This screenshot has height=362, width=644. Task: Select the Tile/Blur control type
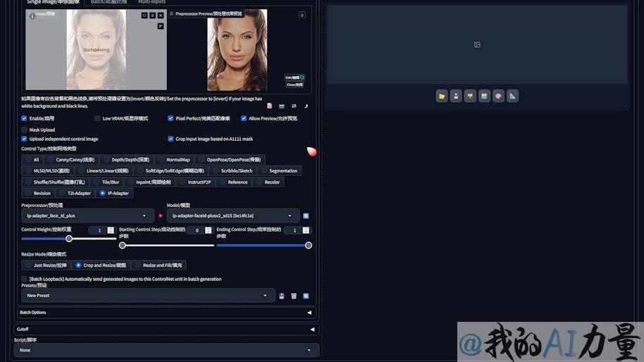click(x=106, y=182)
